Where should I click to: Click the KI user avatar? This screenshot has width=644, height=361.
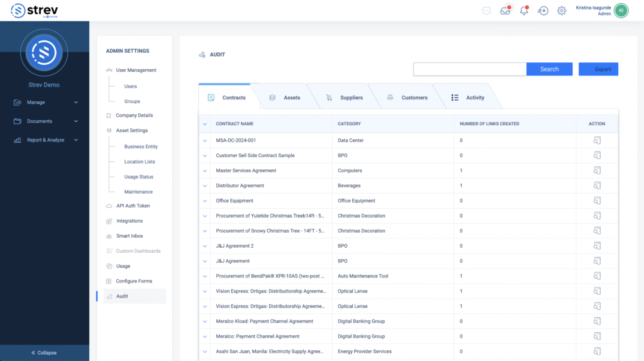(x=621, y=11)
